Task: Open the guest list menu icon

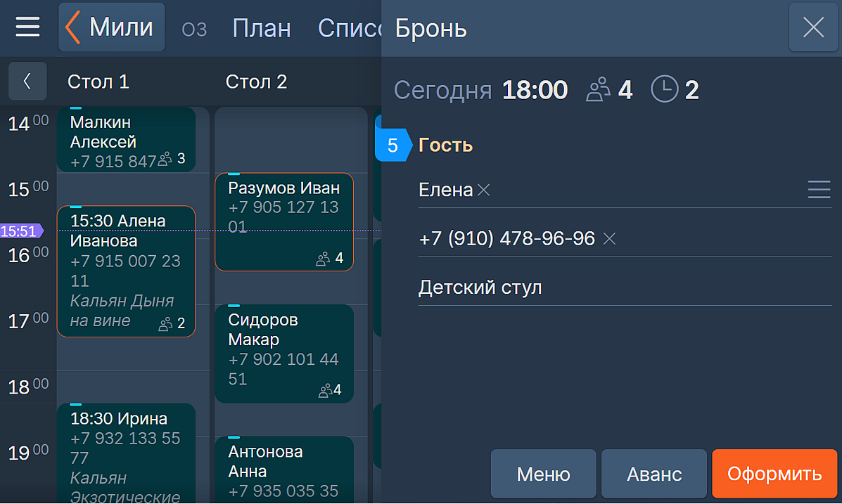Action: click(819, 190)
